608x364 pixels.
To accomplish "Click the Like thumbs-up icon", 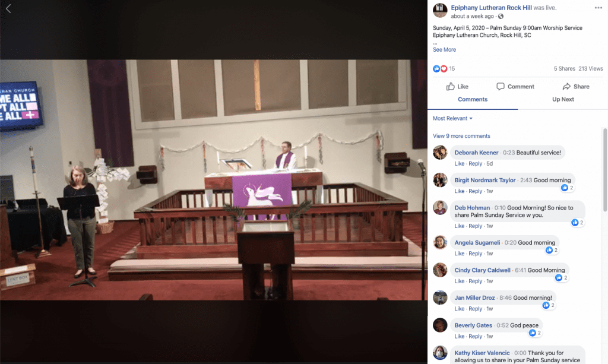I will coord(450,86).
